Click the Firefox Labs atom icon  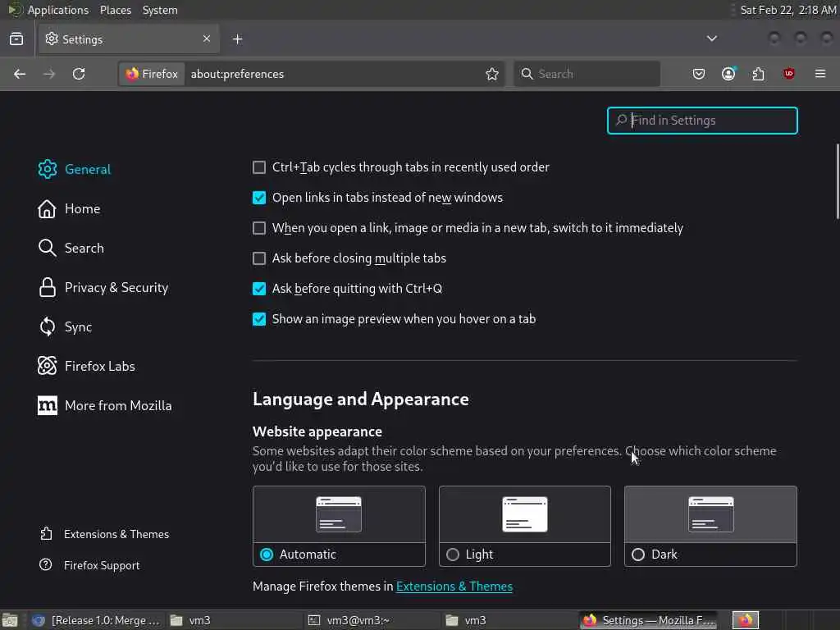tap(47, 367)
